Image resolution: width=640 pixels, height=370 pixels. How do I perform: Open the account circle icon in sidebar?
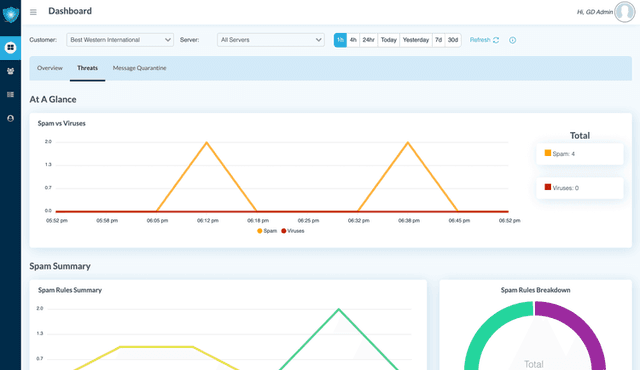click(11, 118)
